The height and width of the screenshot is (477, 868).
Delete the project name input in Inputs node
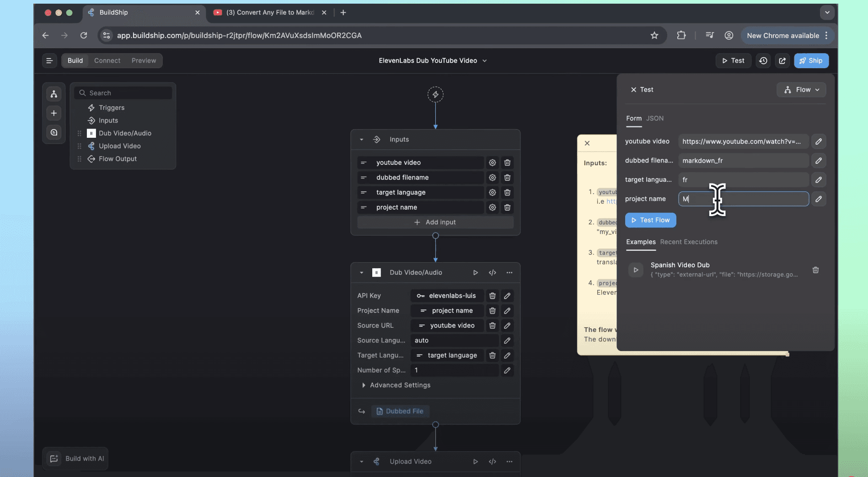507,207
